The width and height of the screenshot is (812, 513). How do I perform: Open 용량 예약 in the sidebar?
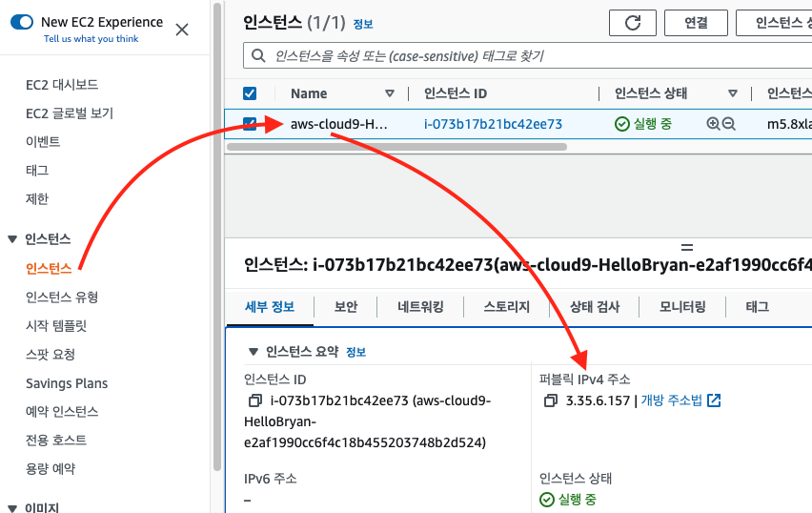point(51,468)
